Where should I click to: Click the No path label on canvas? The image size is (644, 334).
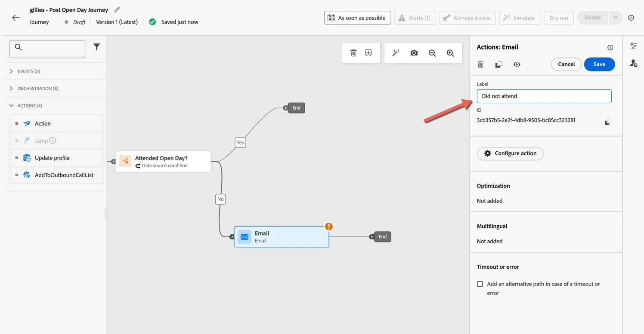point(220,199)
